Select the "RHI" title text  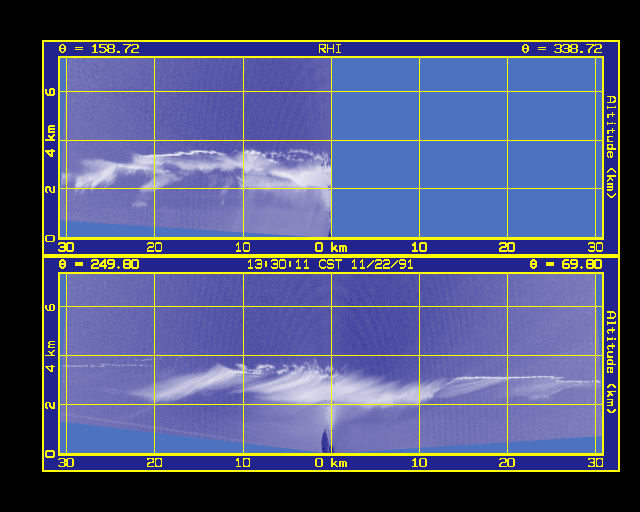(x=330, y=49)
